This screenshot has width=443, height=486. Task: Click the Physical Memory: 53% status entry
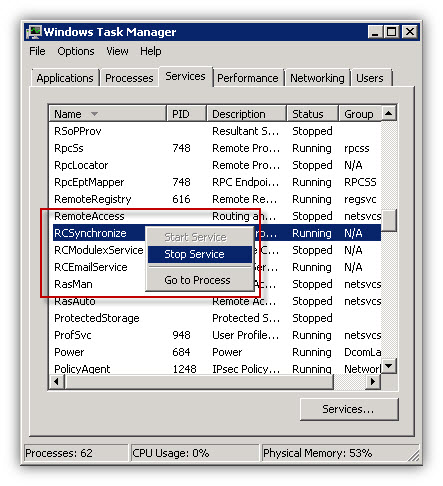click(x=340, y=453)
